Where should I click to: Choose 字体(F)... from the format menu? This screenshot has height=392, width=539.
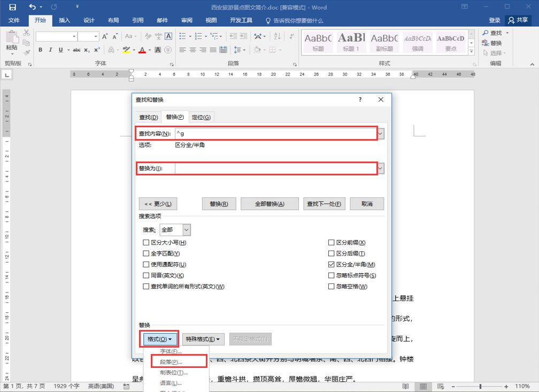coord(171,351)
